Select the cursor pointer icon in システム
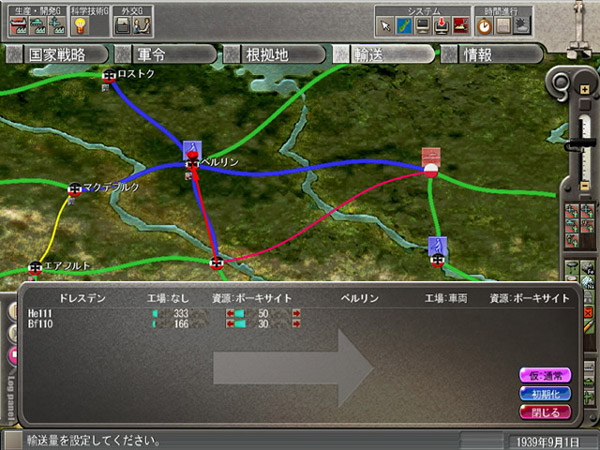 click(x=385, y=26)
